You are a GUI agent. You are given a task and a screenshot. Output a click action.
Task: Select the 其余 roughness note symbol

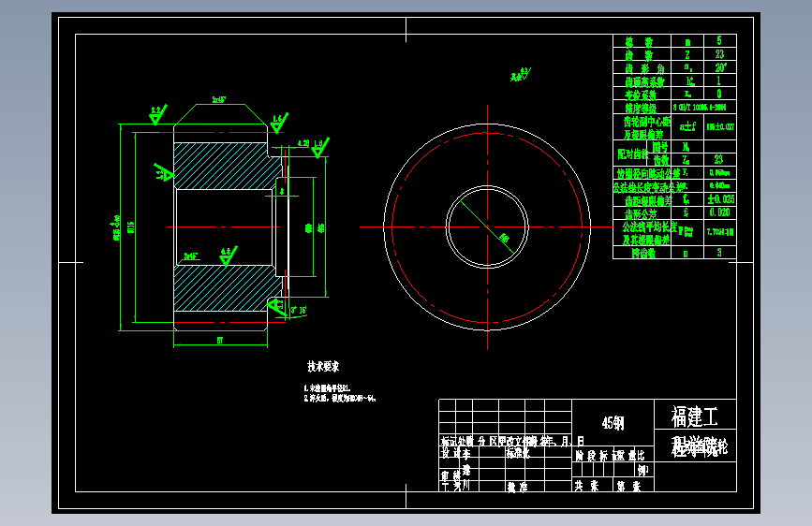521,75
